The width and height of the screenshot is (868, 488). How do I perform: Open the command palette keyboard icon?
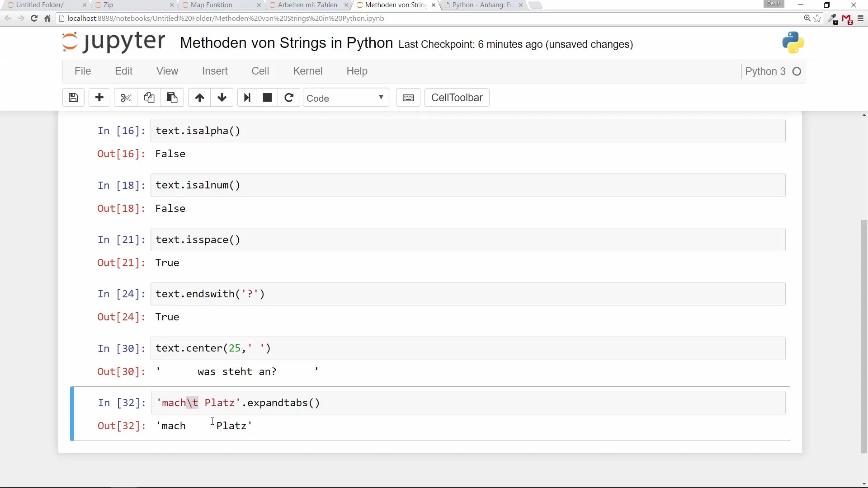408,98
